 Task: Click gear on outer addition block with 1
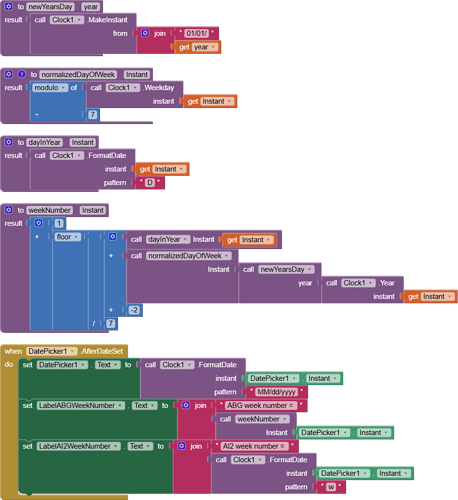[x=39, y=223]
